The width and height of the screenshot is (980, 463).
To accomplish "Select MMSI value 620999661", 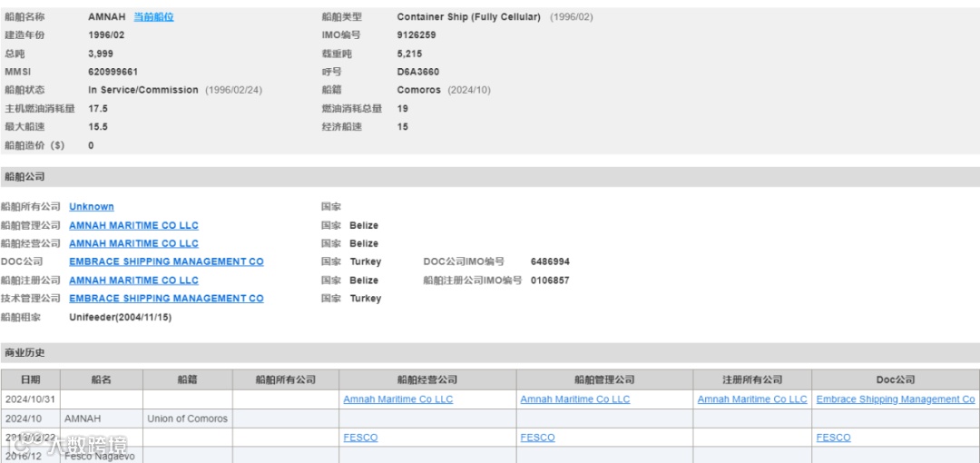I will [x=113, y=72].
